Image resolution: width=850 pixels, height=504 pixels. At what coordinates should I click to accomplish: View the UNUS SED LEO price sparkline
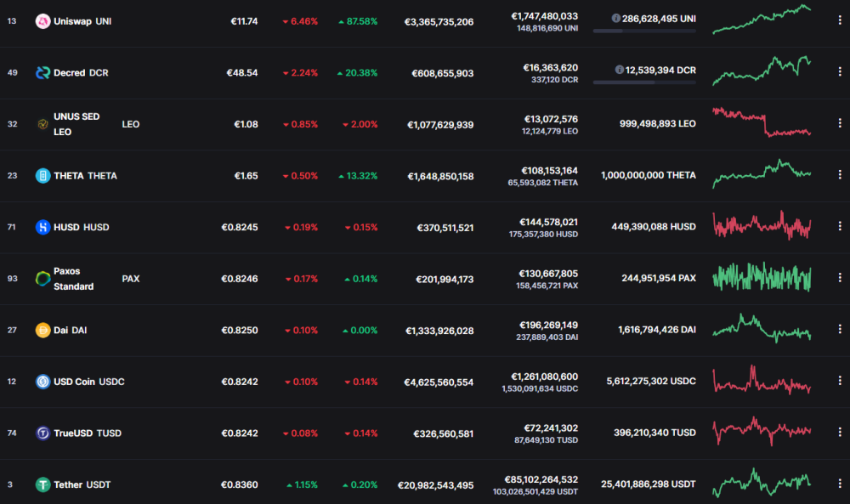(762, 122)
